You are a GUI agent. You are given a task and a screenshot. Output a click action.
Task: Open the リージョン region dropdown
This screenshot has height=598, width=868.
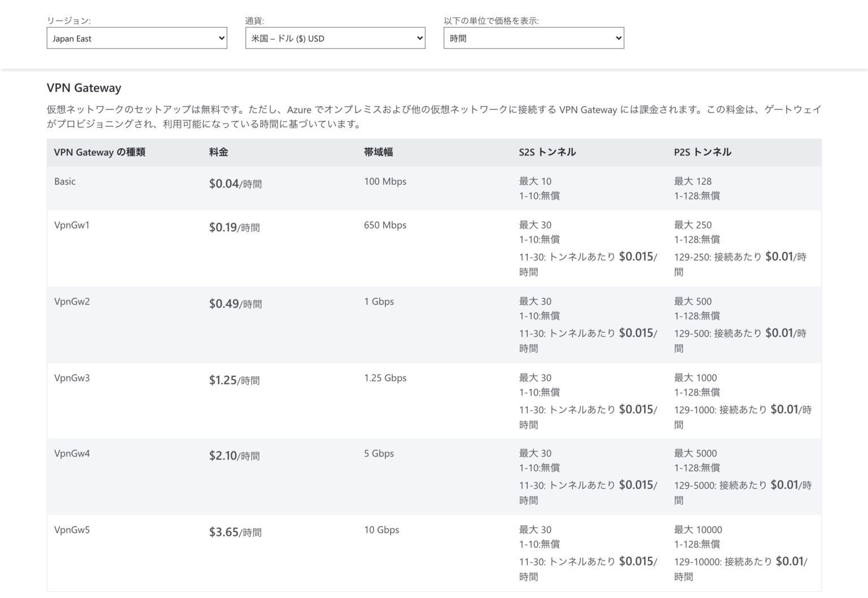(137, 38)
